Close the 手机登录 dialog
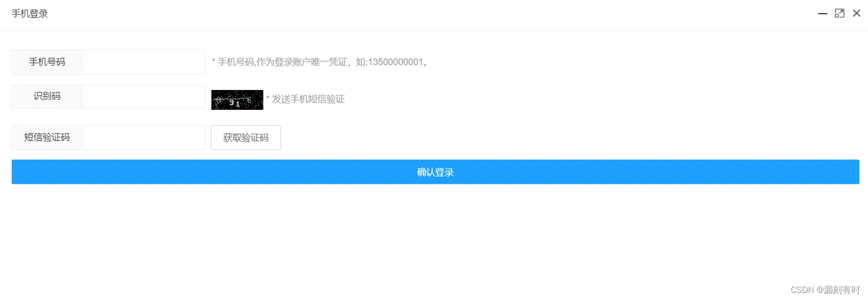 [856, 14]
